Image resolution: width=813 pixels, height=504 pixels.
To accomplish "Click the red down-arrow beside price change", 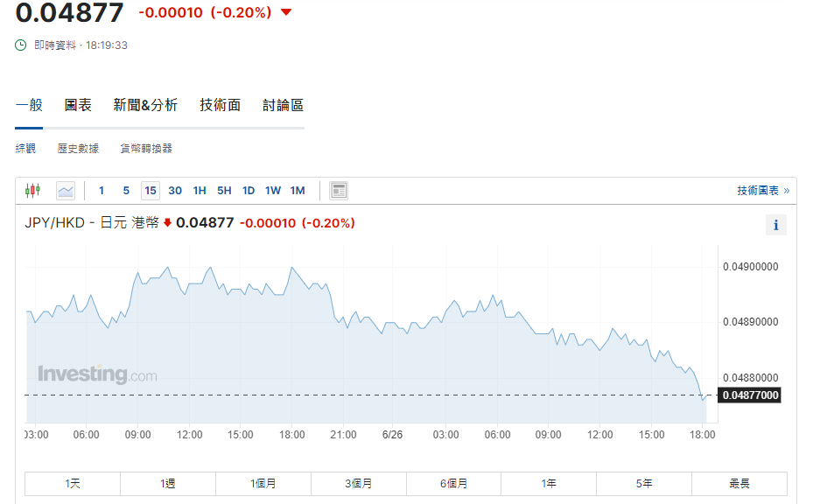I will tap(286, 12).
